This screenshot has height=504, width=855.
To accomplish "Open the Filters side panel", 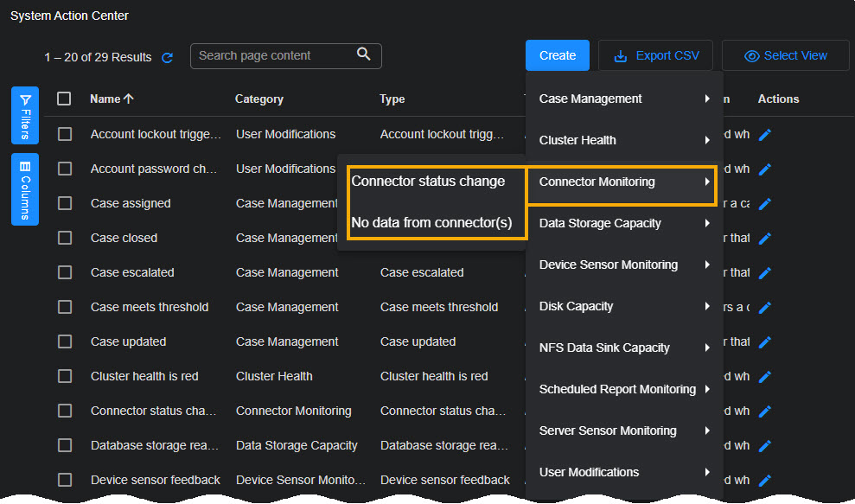I will coord(25,115).
